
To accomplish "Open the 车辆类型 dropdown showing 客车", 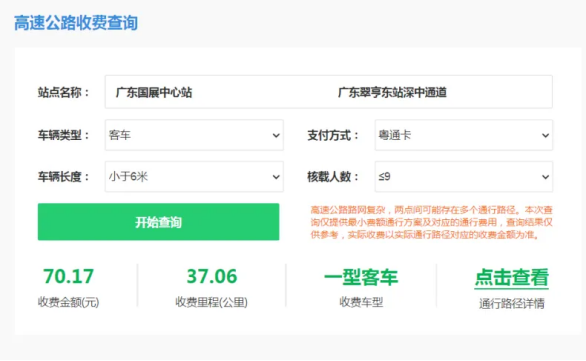I will pos(194,135).
